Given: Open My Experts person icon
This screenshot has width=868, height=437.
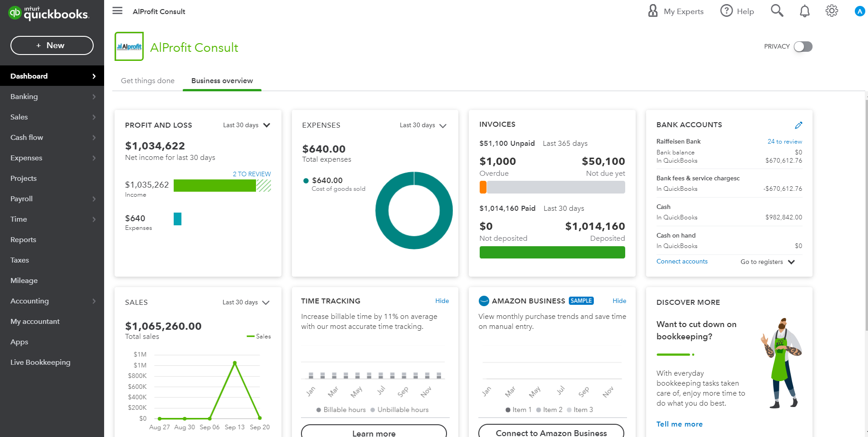Looking at the screenshot, I should (653, 11).
